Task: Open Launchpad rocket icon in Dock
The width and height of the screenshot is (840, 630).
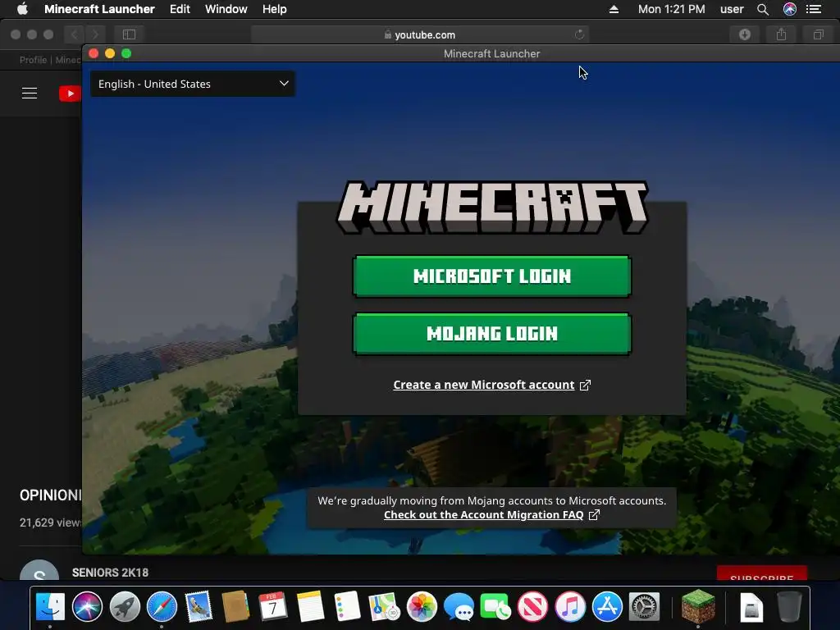Action: (125, 607)
